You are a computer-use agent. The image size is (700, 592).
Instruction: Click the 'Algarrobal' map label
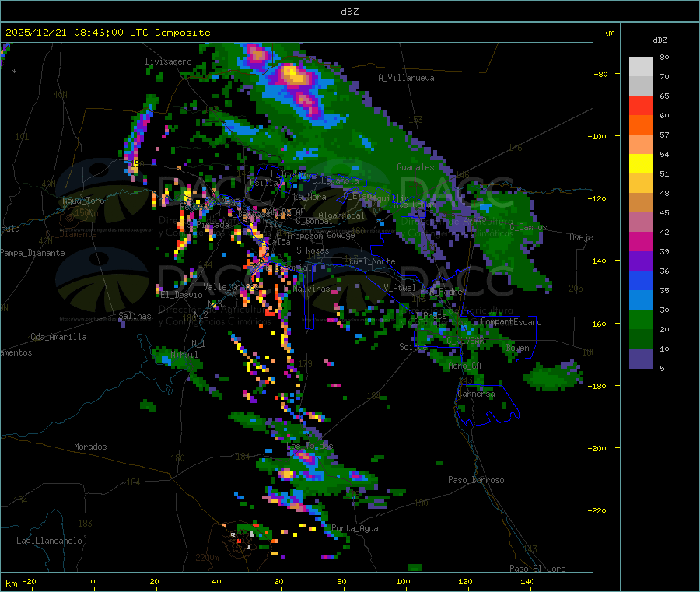point(341,215)
